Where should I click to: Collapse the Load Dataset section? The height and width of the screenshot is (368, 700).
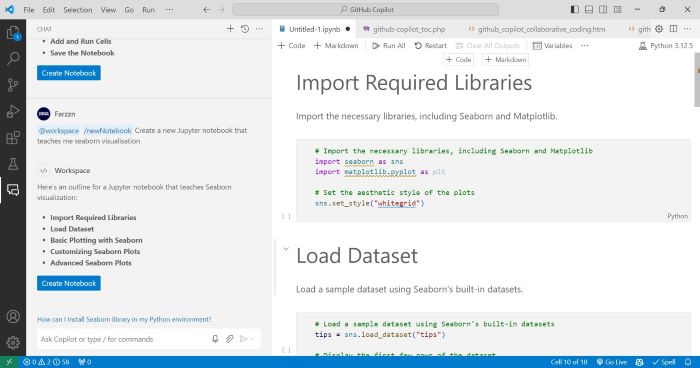(x=286, y=249)
